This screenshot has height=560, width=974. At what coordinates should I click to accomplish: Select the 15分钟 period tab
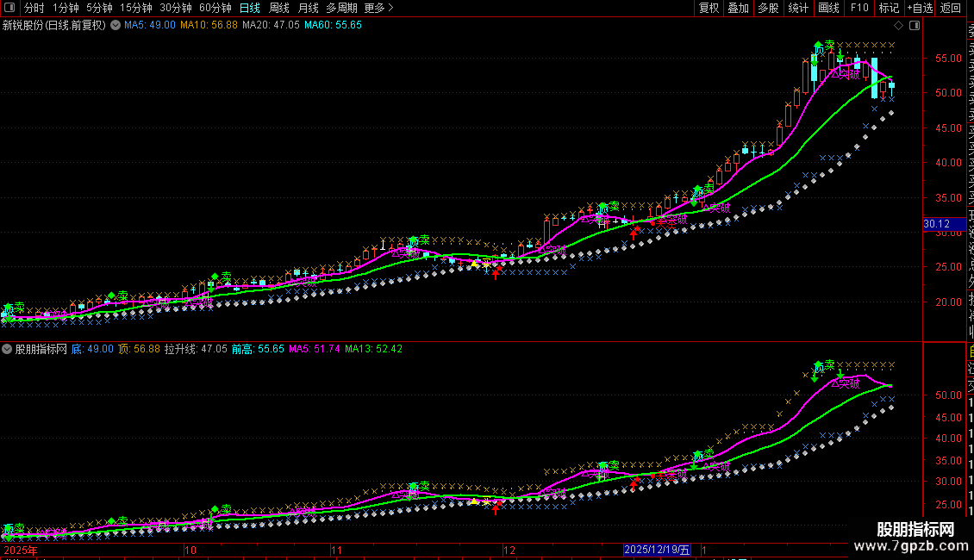click(x=136, y=8)
